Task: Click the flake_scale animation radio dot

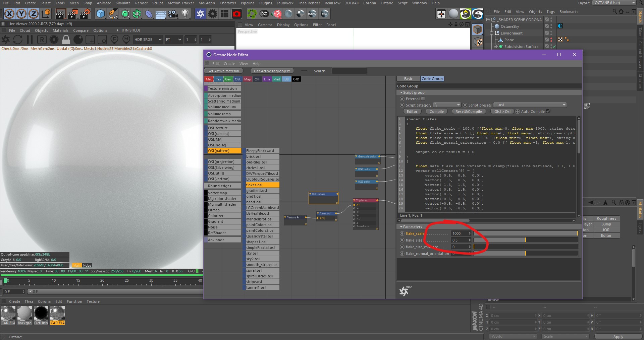Action: coord(402,233)
